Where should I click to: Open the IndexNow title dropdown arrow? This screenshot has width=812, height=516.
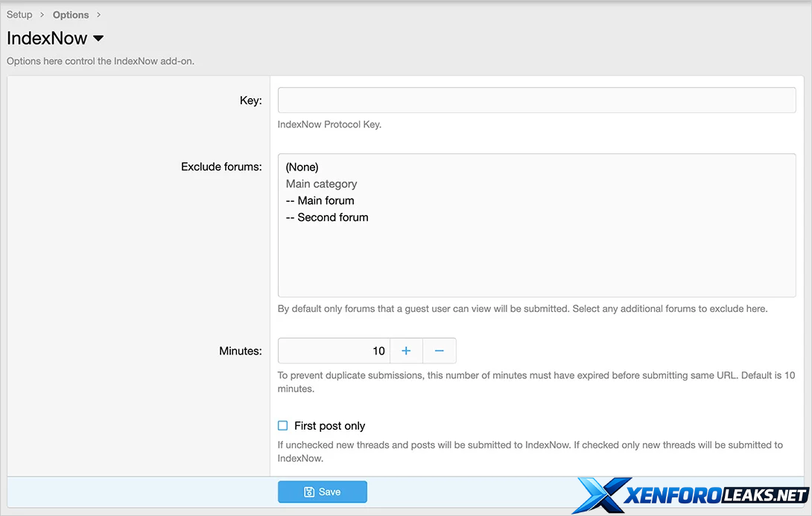[x=98, y=38]
